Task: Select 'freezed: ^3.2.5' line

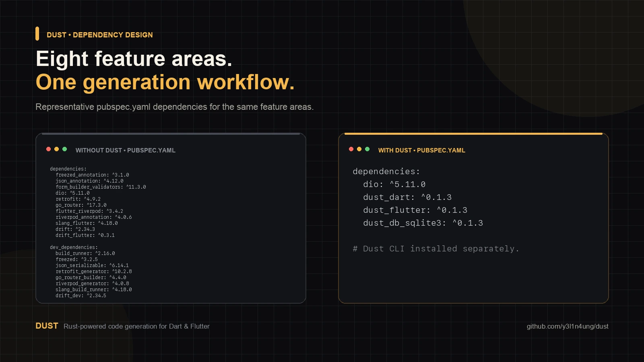Action: 76,259
